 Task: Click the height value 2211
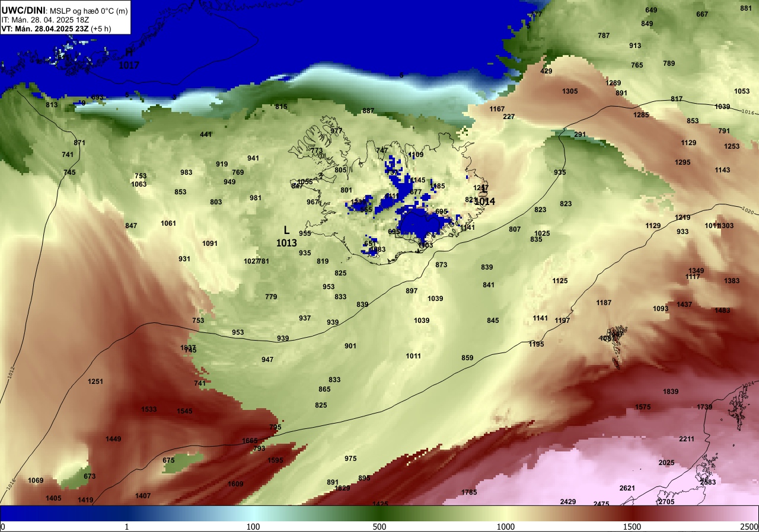[x=687, y=439]
